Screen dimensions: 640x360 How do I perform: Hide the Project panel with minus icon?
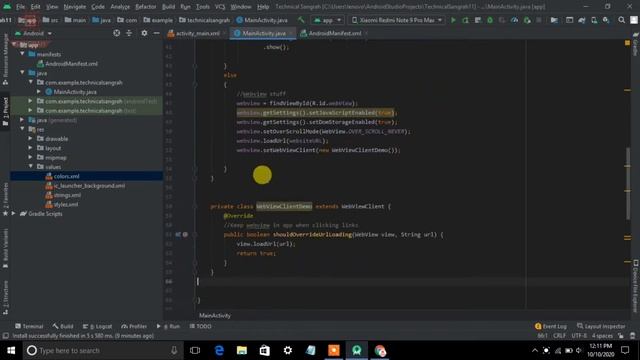click(x=156, y=33)
